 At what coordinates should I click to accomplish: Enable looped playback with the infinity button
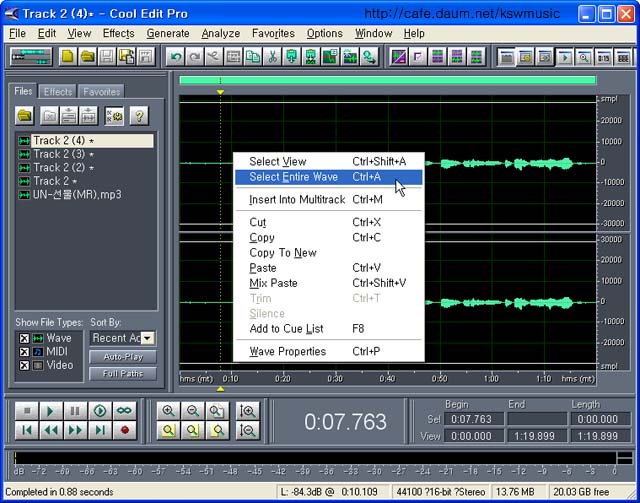pyautogui.click(x=124, y=411)
